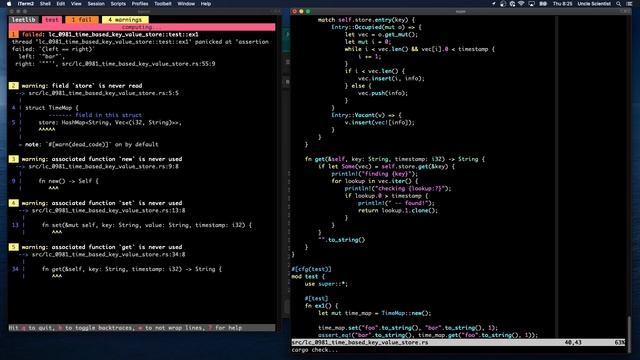Open the Shell menu
This screenshot has width=640, height=360.
(x=45, y=4)
